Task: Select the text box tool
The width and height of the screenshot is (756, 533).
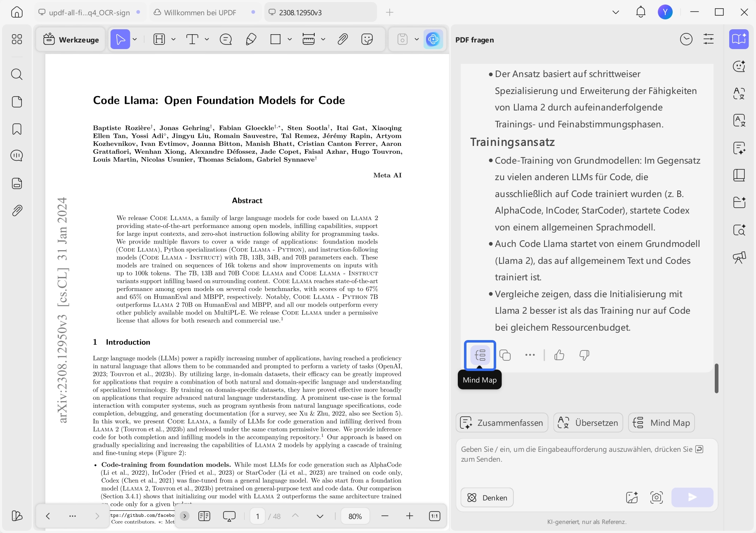Action: click(x=192, y=39)
